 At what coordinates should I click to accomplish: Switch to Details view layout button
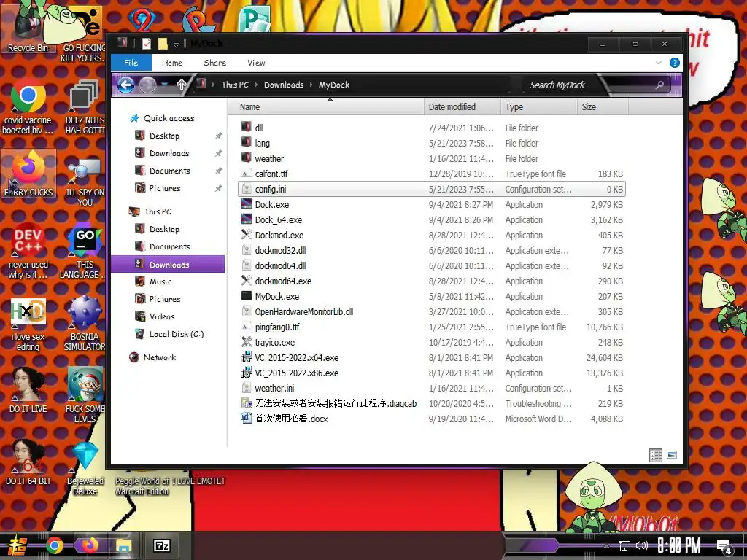point(656,455)
